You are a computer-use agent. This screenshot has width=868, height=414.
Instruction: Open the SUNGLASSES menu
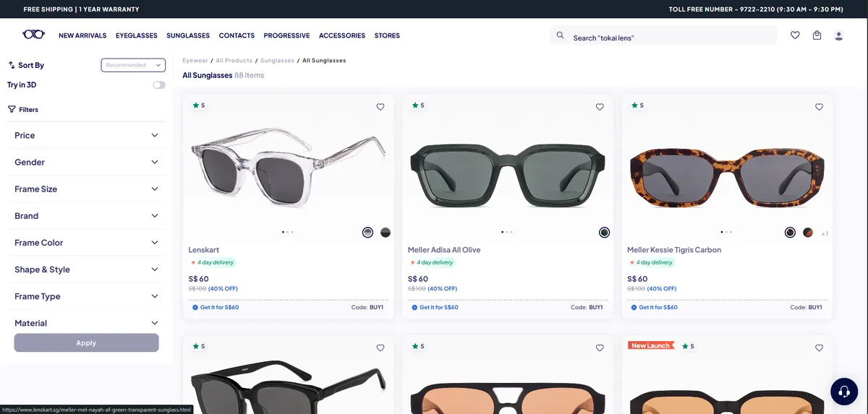point(188,35)
